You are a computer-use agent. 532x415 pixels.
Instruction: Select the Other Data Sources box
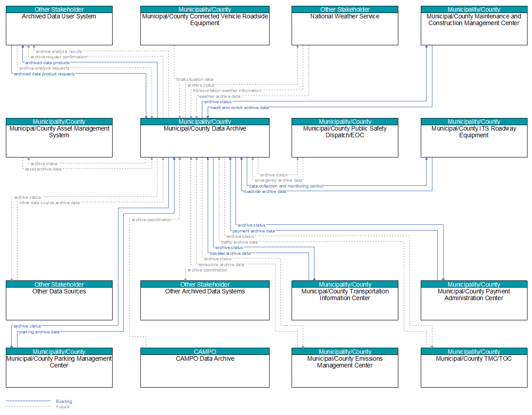coord(59,300)
